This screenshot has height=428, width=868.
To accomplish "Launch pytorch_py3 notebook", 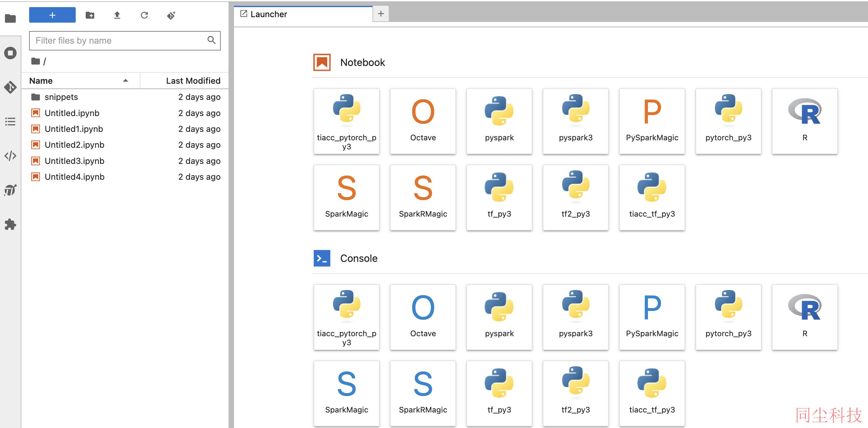I will coord(729,122).
